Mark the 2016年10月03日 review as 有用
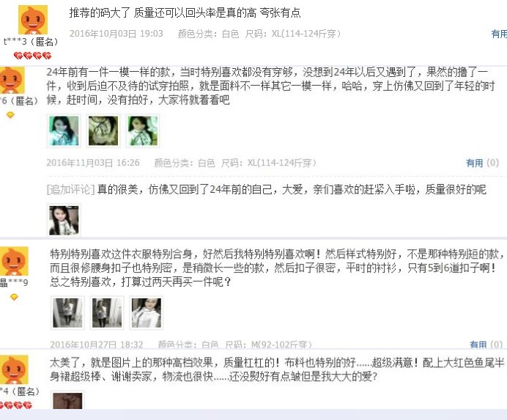This screenshot has width=507, height=420. [x=499, y=34]
